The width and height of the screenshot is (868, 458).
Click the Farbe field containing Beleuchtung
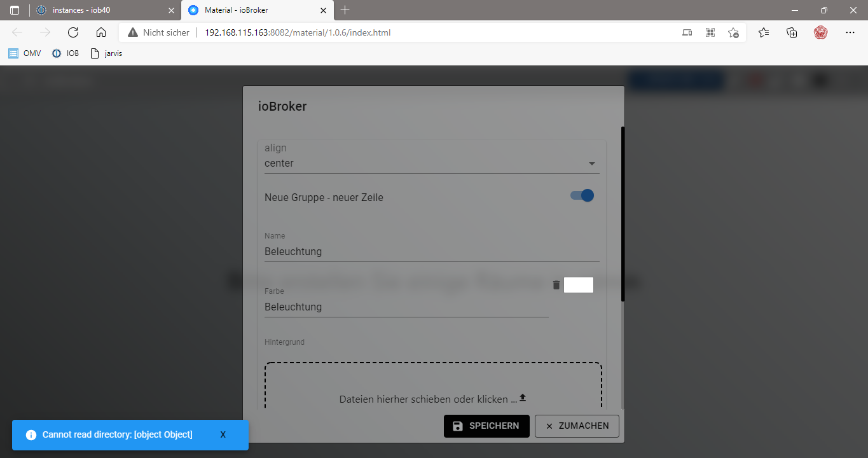pos(406,307)
